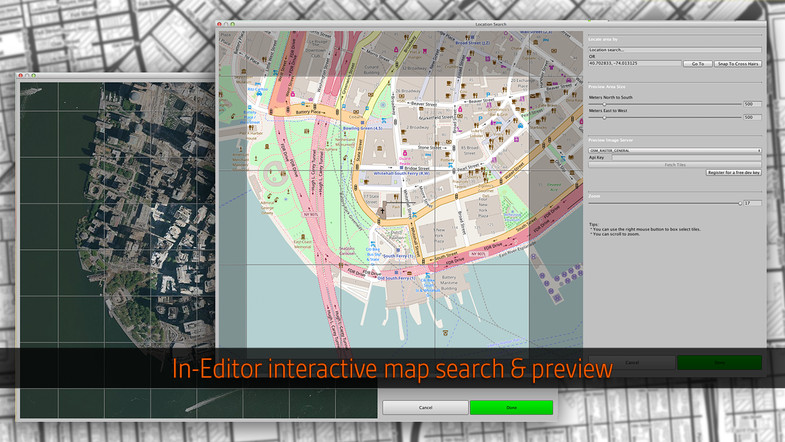Click the Meters North to South slider handle
Image resolution: width=785 pixels, height=442 pixels.
[604, 104]
